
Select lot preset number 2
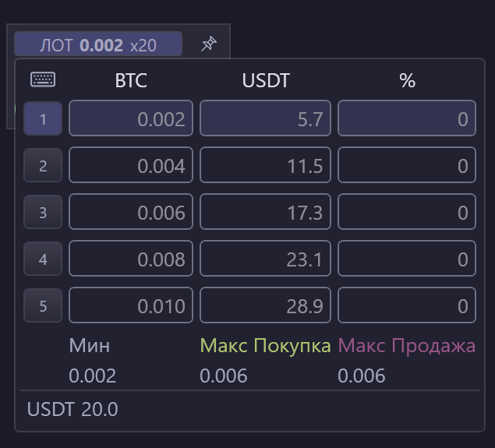(x=43, y=165)
